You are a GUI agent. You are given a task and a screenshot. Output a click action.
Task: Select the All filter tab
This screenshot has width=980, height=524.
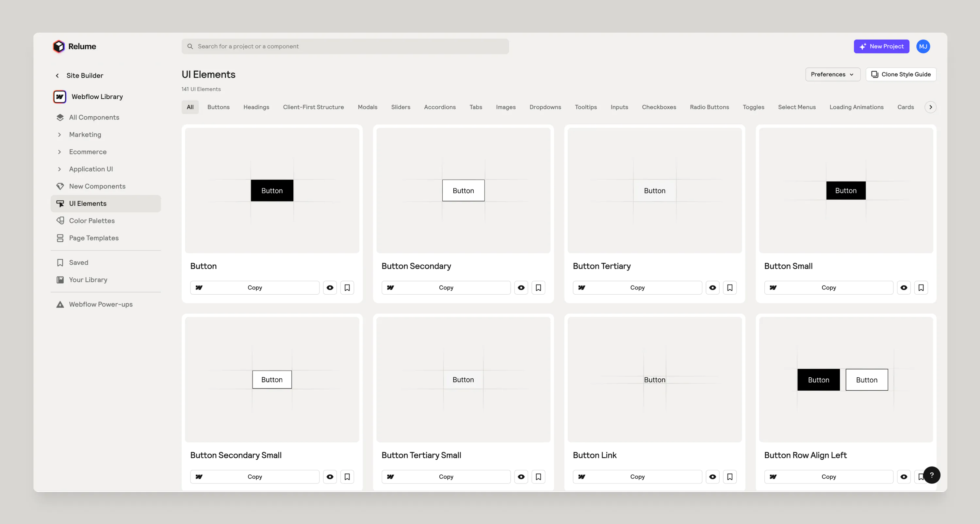(190, 107)
